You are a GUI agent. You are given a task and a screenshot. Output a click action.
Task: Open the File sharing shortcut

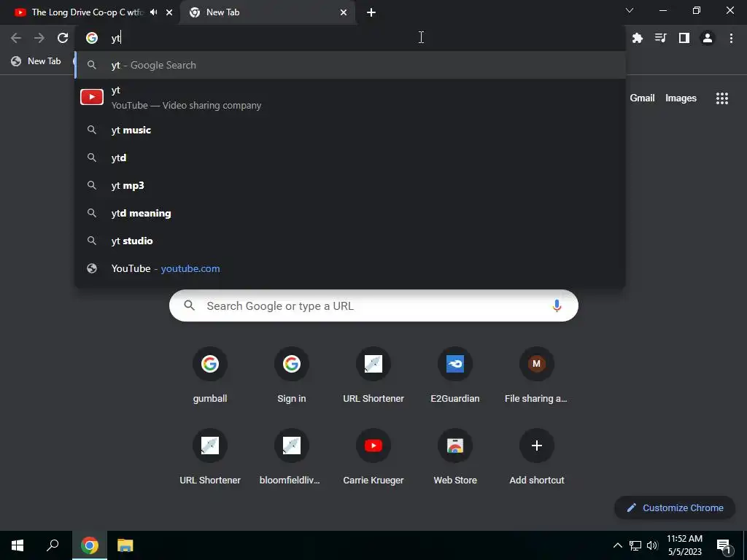coord(536,376)
